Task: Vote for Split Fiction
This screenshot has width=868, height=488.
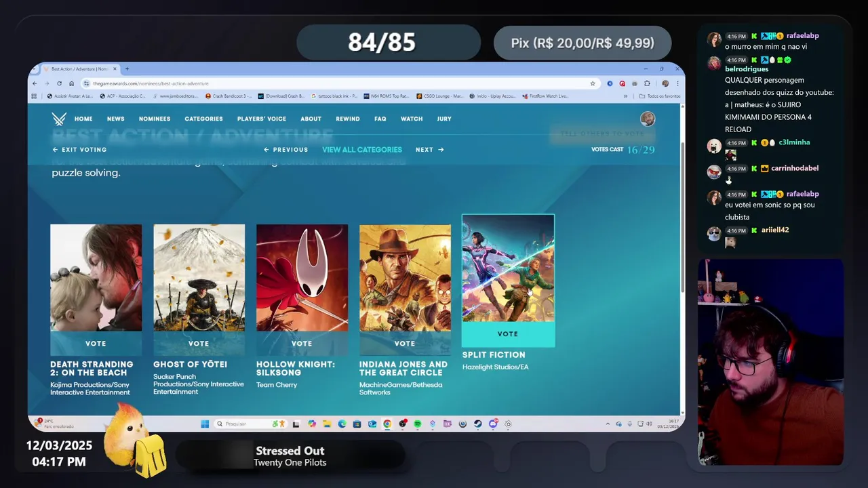Action: click(508, 334)
